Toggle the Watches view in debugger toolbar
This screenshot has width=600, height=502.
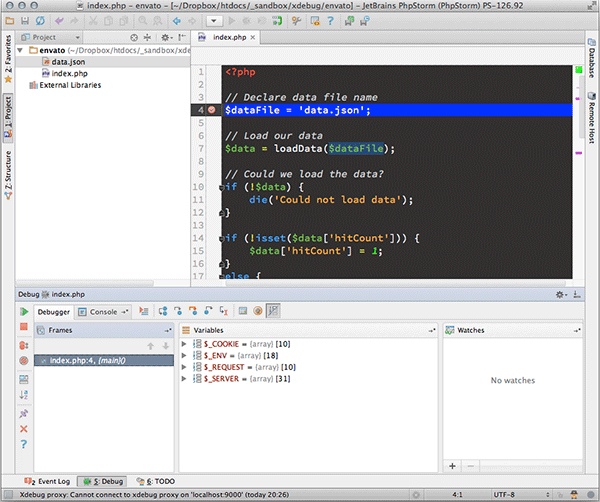[273, 311]
